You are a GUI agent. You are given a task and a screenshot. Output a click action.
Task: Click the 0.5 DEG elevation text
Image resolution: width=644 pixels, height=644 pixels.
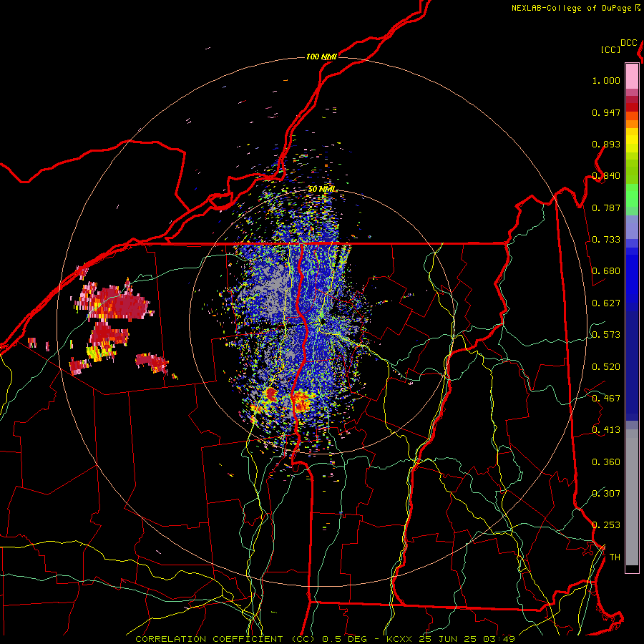(345, 639)
